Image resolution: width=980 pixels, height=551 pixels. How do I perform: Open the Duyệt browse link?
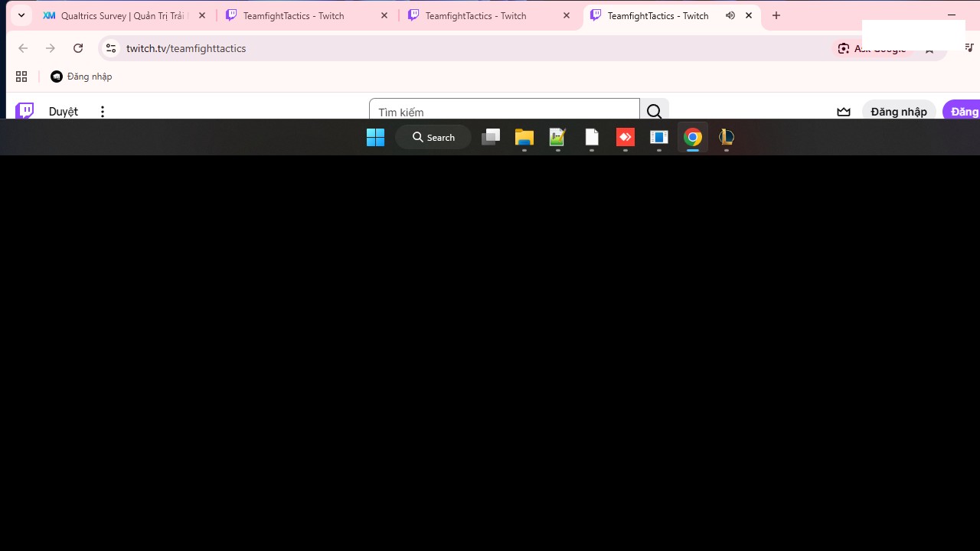coord(63,112)
